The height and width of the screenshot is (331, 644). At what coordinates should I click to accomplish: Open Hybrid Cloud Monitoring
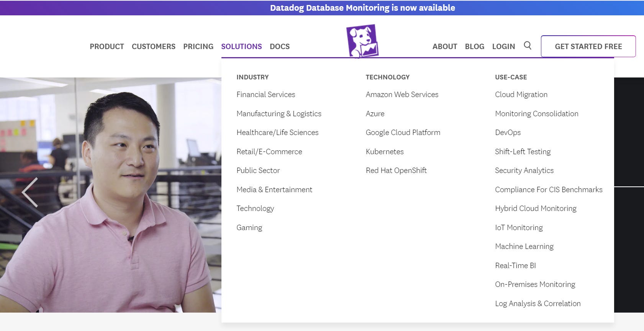pos(536,208)
